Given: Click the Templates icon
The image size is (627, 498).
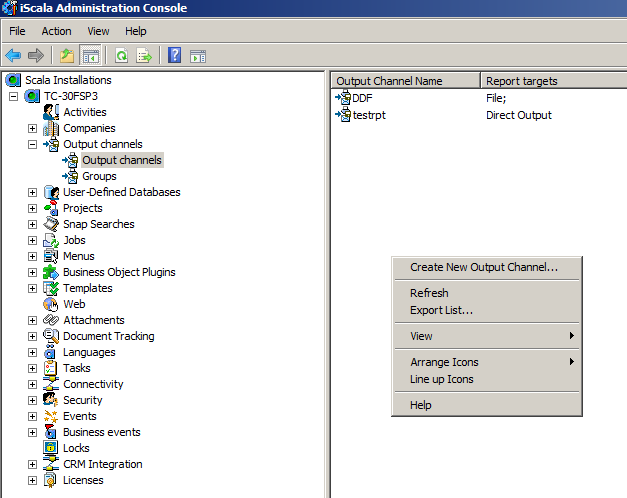Looking at the screenshot, I should (51, 288).
